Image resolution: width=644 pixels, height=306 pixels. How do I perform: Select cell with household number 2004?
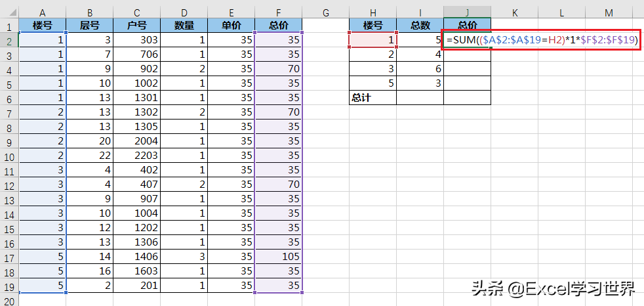point(137,141)
